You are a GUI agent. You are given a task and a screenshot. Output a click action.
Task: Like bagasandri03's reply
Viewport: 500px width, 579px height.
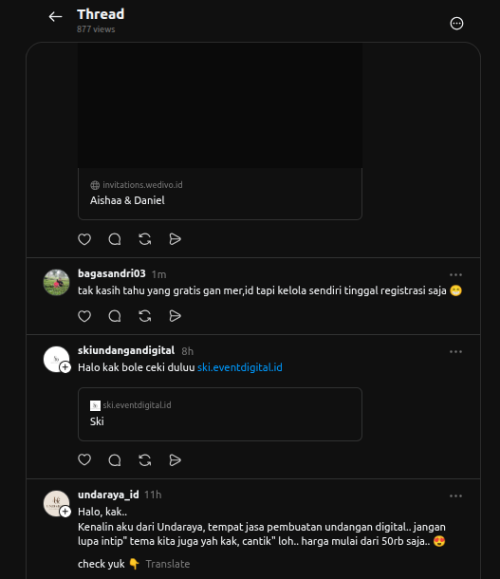click(x=85, y=316)
